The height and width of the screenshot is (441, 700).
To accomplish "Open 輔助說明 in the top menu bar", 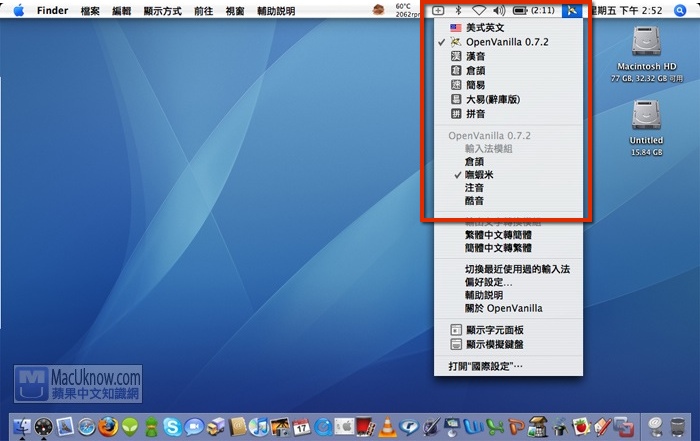I will click(x=276, y=11).
